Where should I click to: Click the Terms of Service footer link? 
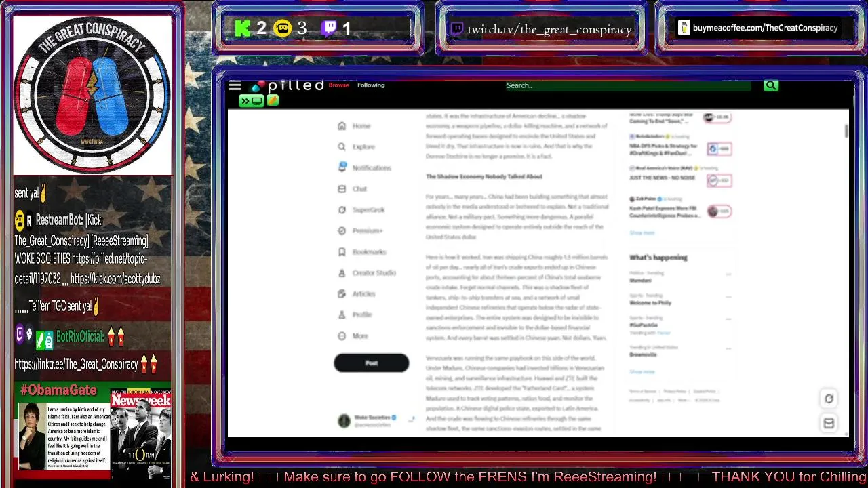[x=642, y=392]
